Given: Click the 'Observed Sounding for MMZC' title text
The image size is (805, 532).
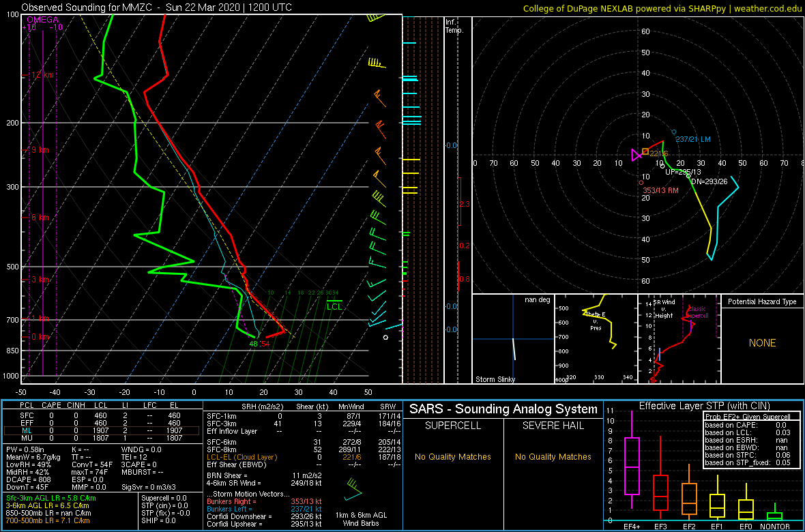Looking at the screenshot, I should coord(86,8).
